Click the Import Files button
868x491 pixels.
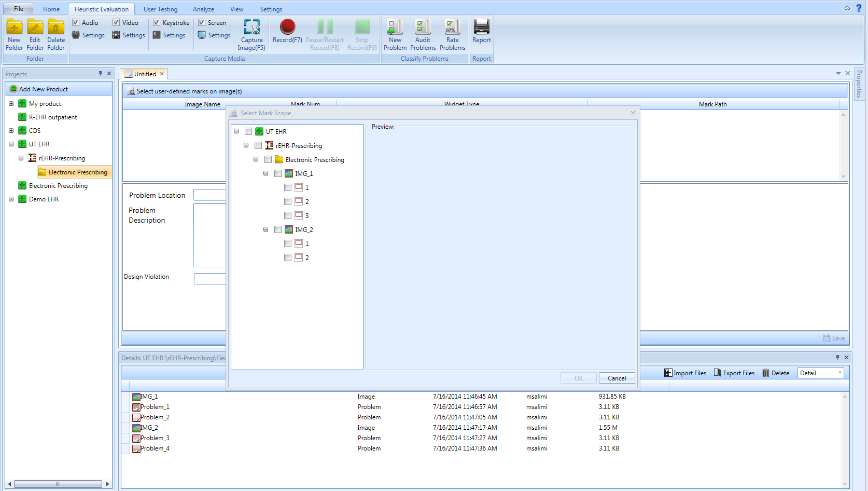click(x=685, y=373)
